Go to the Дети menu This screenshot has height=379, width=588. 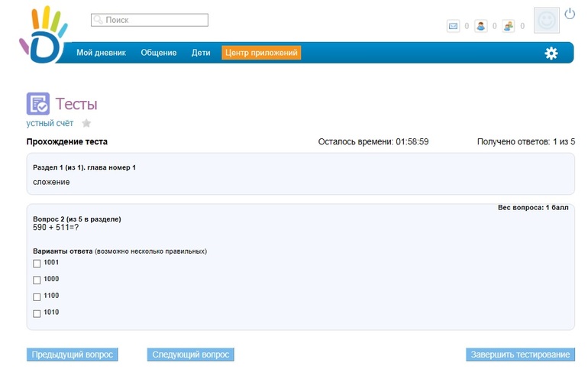point(201,53)
